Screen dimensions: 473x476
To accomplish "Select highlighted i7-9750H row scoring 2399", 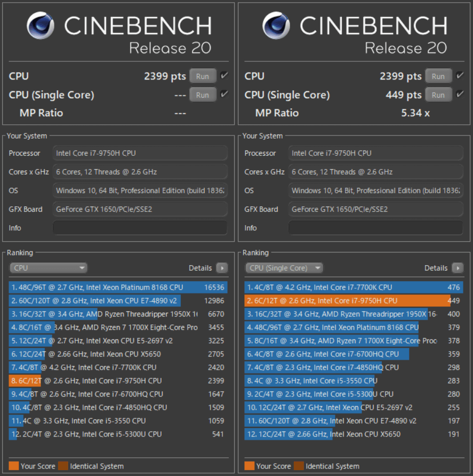I will 118,381.
